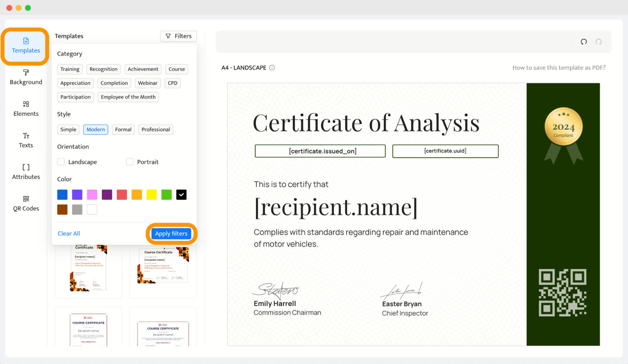Pick the brown color swatch

coord(62,210)
